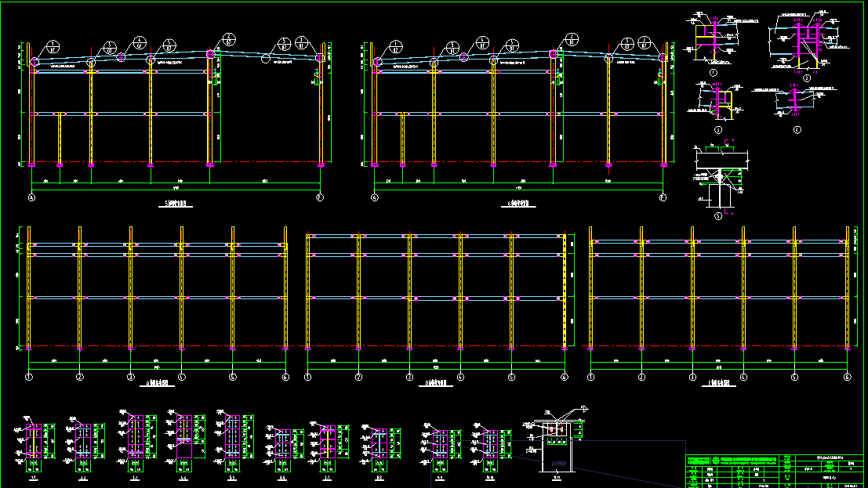Screen dimensions: 868x488
Task: Click detail 3 joint drawing
Action: (717, 103)
